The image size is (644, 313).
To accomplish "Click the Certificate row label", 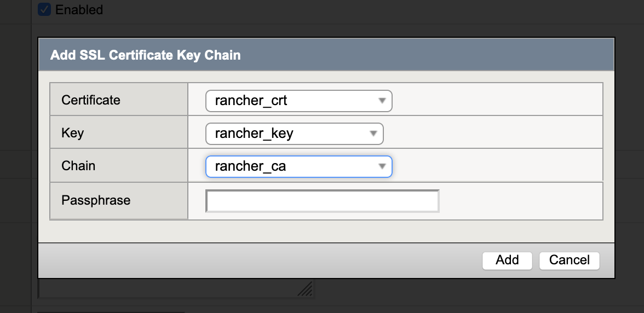I will [91, 100].
